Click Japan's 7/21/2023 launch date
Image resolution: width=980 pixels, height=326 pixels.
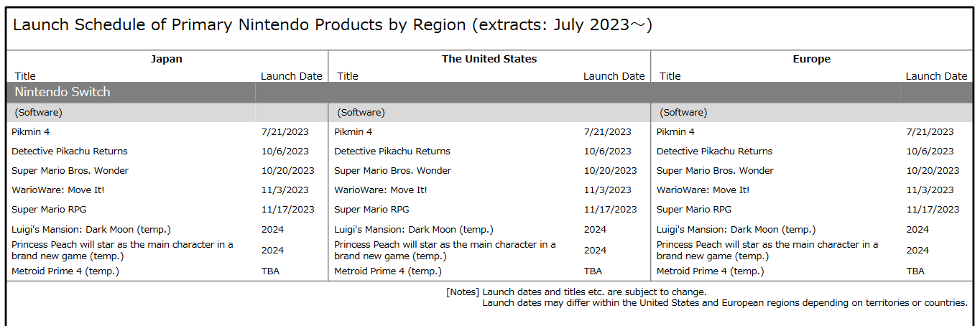285,131
